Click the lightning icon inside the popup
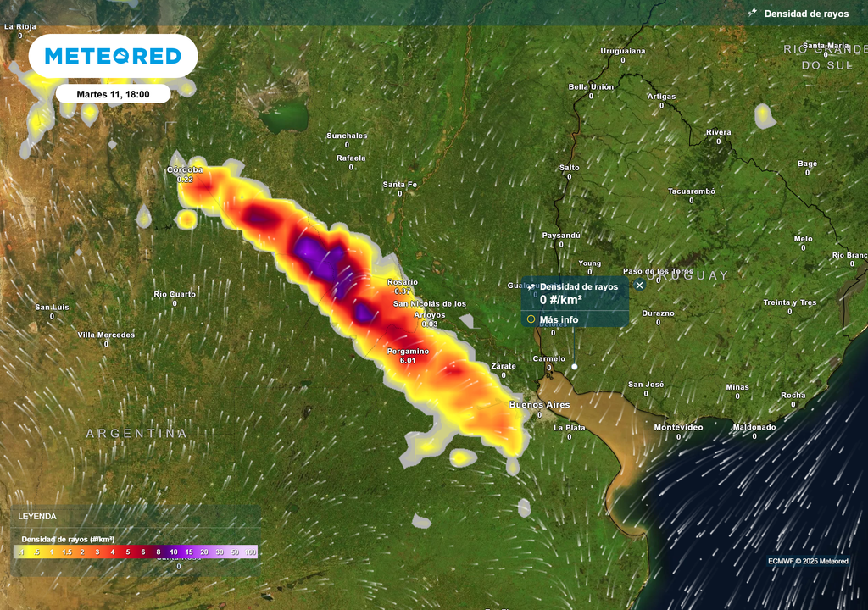Viewport: 868px width, 610px height. 531,287
